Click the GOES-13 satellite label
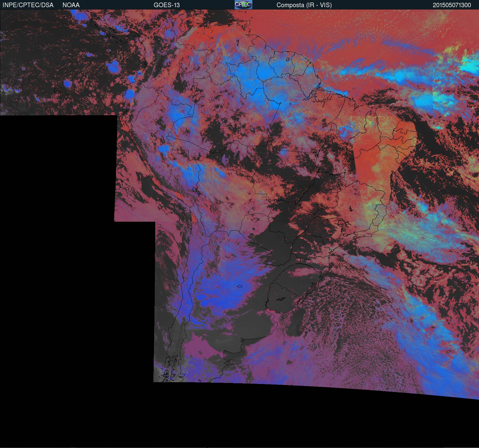 click(167, 5)
